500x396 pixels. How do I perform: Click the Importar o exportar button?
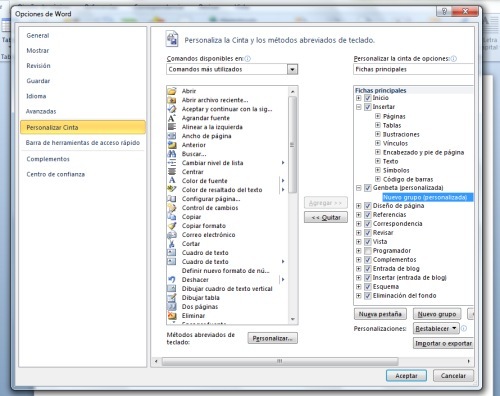[x=443, y=343]
